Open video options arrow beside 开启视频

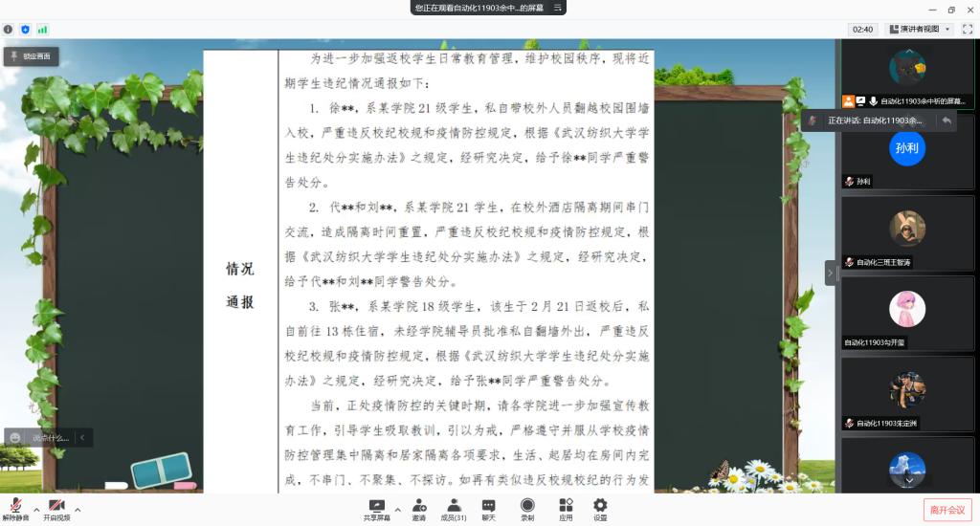point(78,509)
